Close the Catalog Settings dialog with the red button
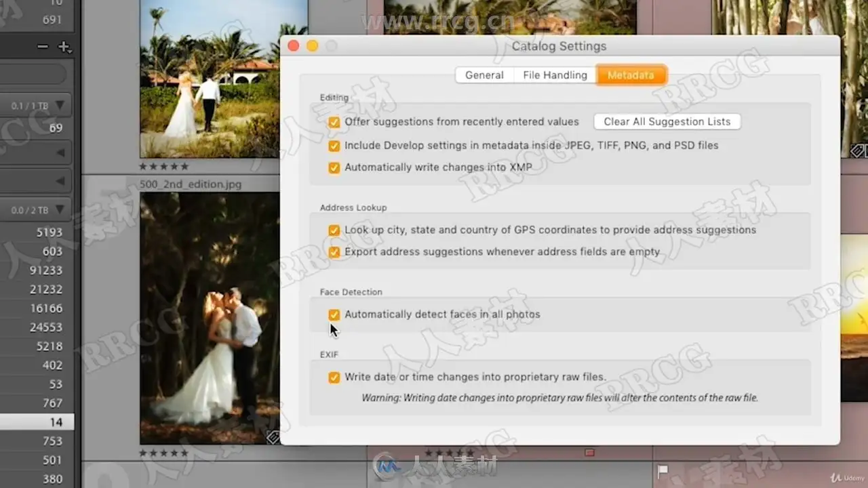Viewport: 868px width, 488px height. click(x=294, y=46)
